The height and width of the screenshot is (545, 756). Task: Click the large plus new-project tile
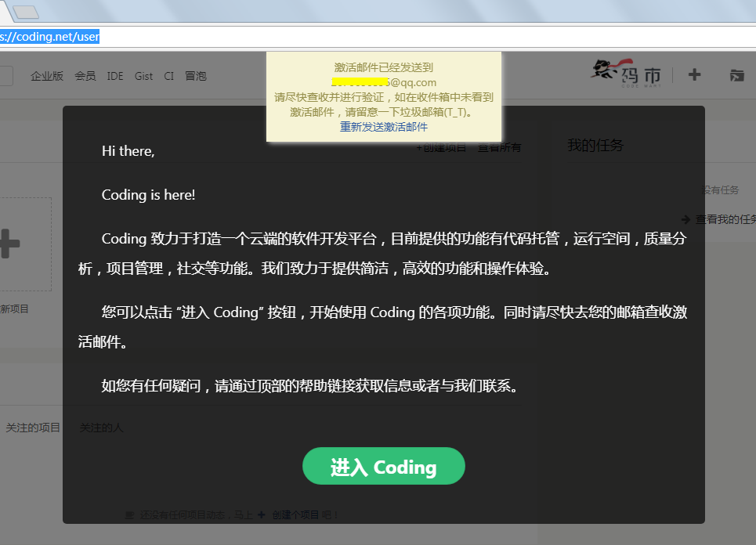coord(9,244)
